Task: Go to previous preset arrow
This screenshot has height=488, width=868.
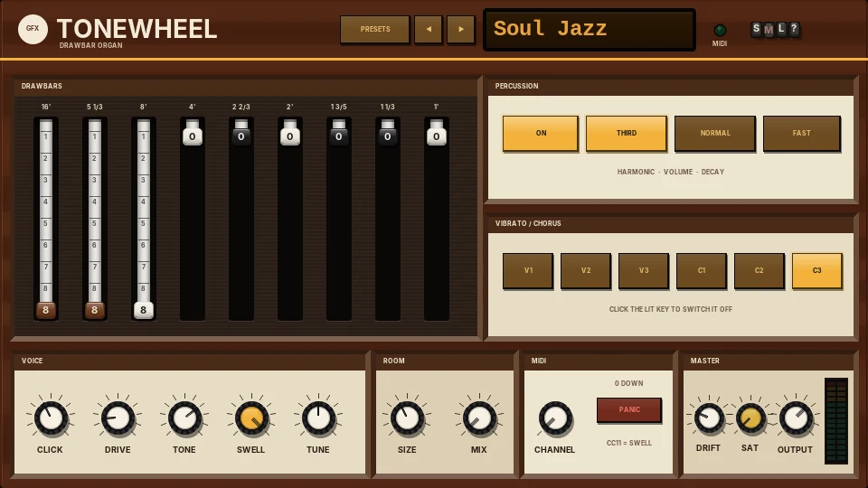Action: 429,29
